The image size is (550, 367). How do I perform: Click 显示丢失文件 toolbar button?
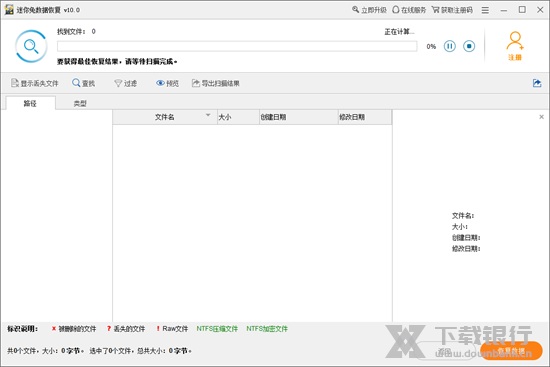pos(35,83)
